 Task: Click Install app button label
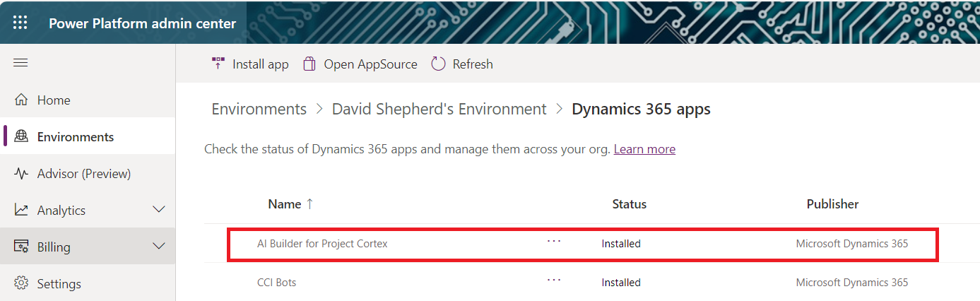tap(261, 64)
